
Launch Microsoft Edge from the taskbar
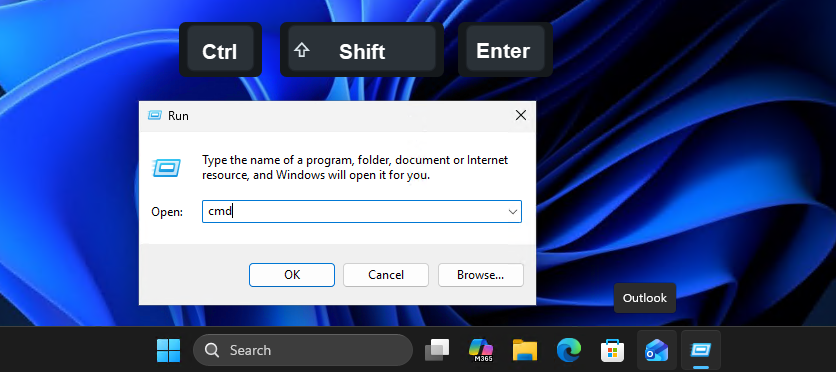(569, 350)
